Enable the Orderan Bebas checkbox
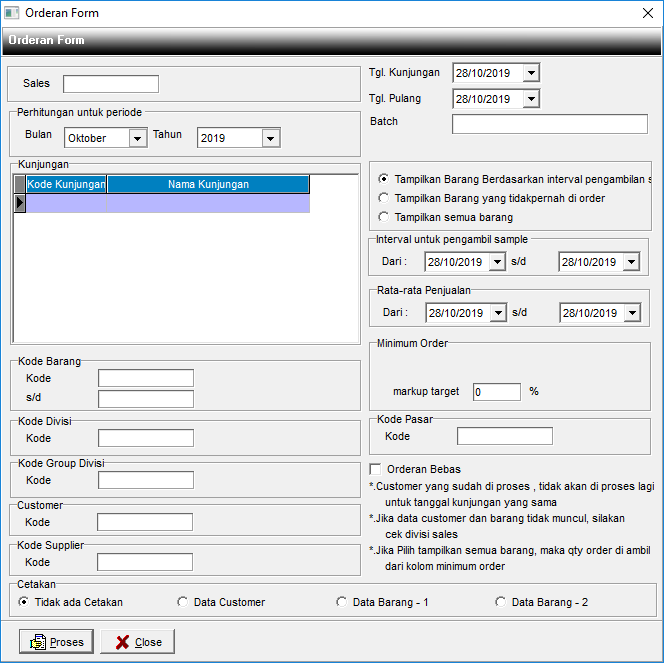Viewport: 664px width, 663px height. (376, 469)
